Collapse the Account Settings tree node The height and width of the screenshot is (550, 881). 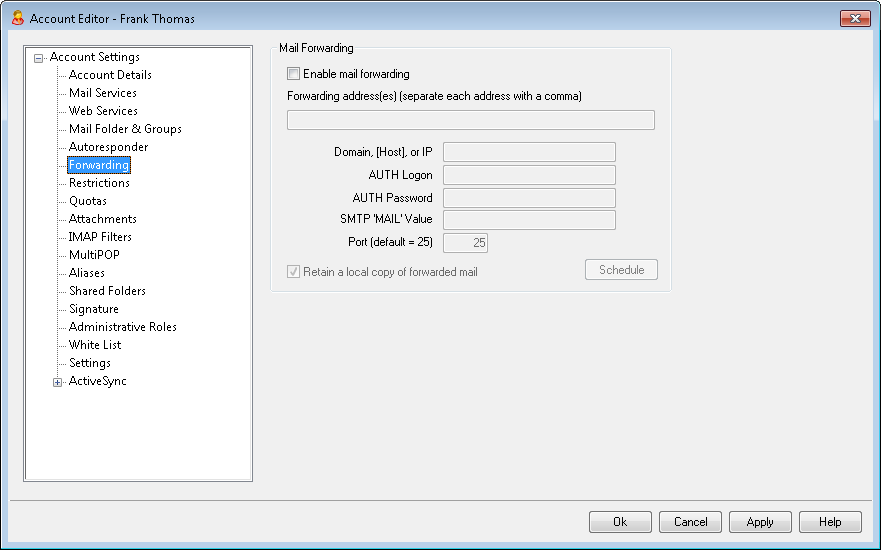click(x=38, y=58)
